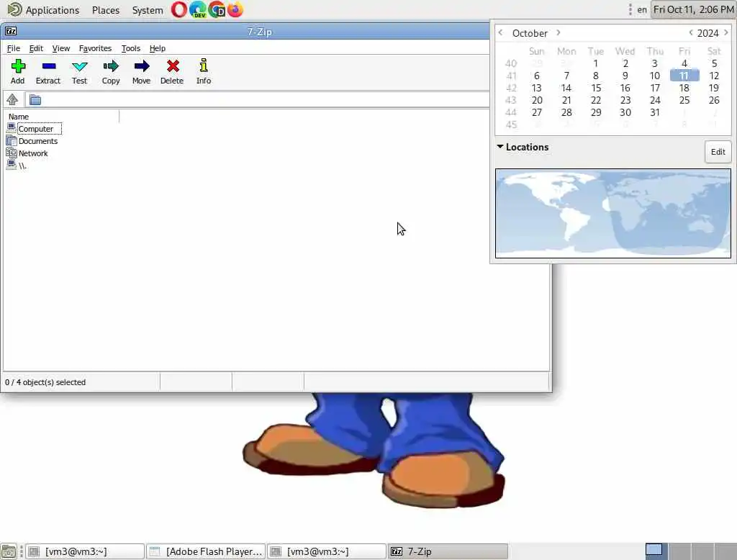The width and height of the screenshot is (737, 560).
Task: Click the en keyboard layout indicator
Action: tap(642, 10)
